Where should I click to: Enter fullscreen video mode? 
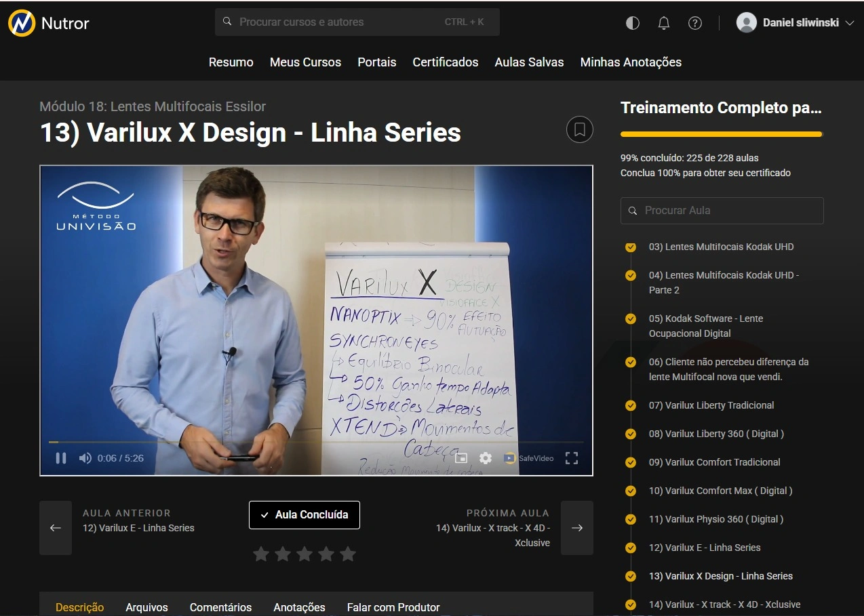tap(572, 458)
